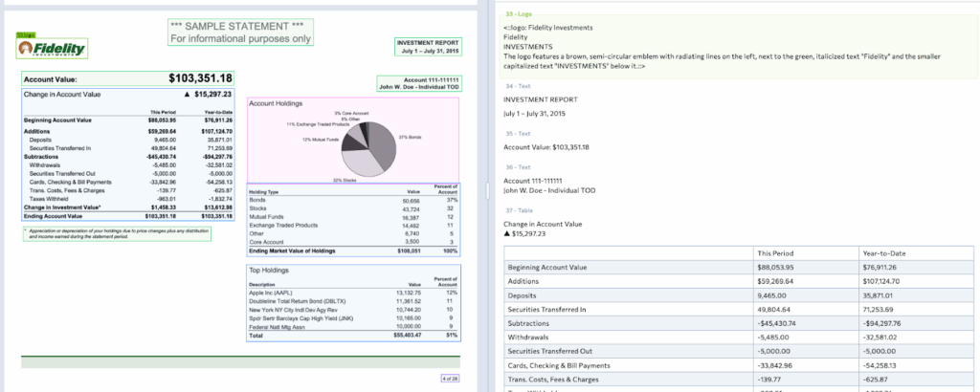
Task: Click the 'This Period' column header in the extracted table
Action: click(776, 253)
